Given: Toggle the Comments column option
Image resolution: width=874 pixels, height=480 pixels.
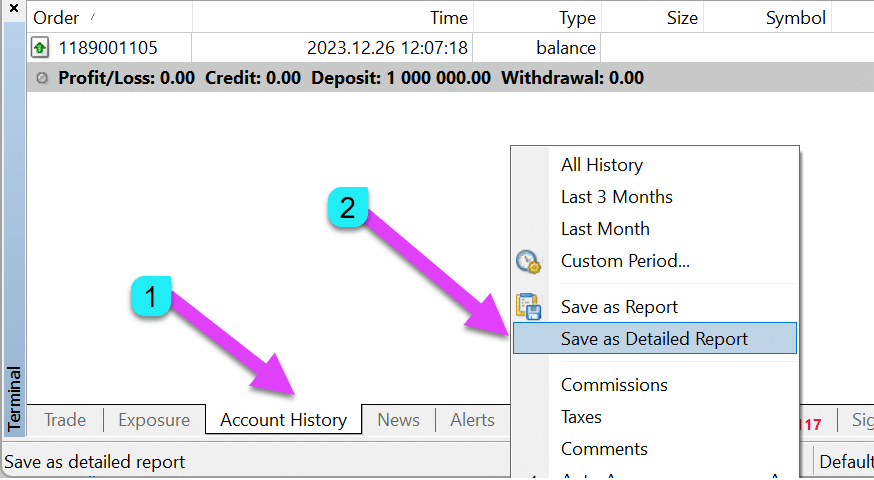Looking at the screenshot, I should (604, 449).
